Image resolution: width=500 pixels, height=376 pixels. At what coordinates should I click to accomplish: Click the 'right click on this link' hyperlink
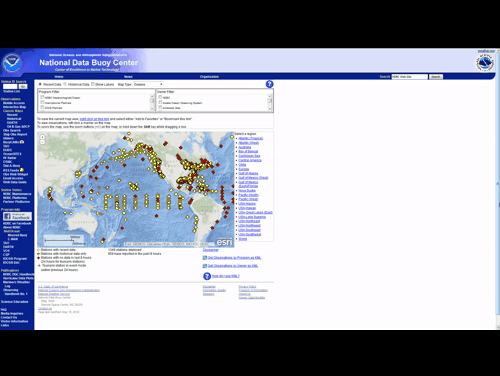point(94,119)
